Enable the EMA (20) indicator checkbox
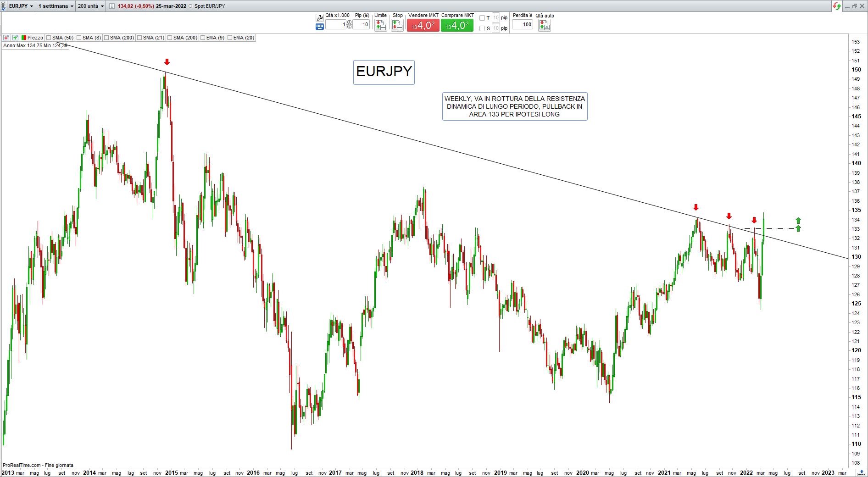This screenshot has width=868, height=477. 230,38
